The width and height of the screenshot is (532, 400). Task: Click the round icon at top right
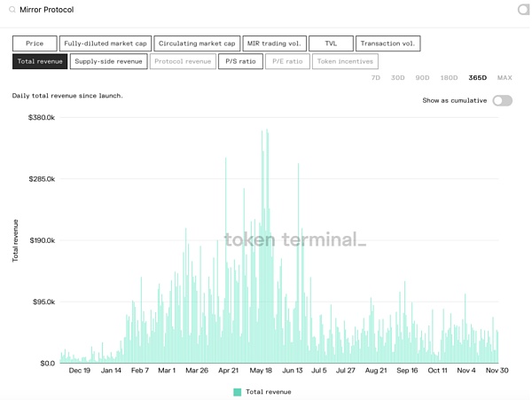click(x=524, y=10)
